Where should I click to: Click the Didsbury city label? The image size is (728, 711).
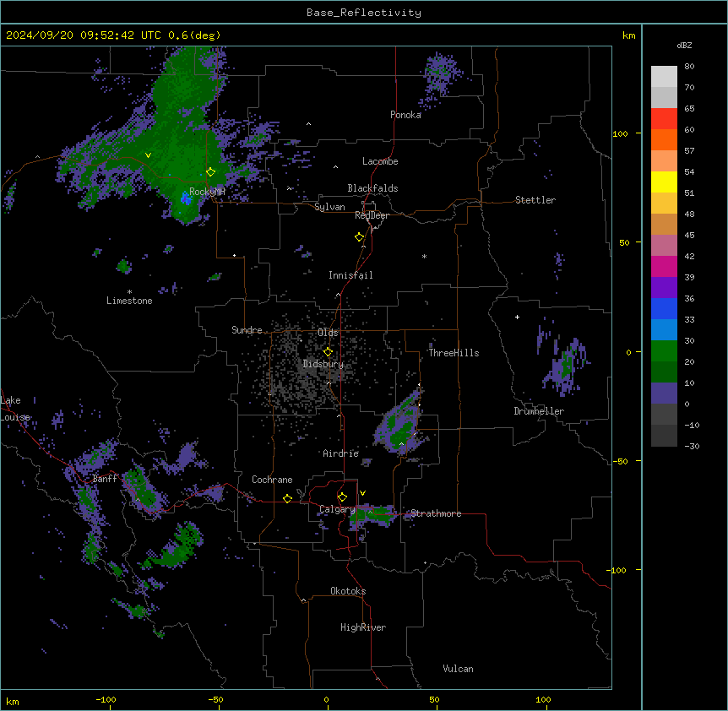[x=323, y=364]
